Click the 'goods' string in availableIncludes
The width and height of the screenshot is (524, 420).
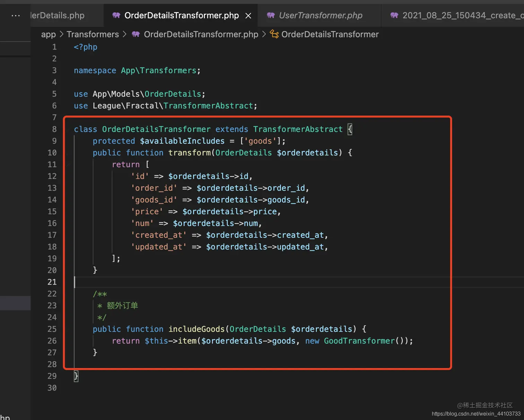pyautogui.click(x=260, y=141)
